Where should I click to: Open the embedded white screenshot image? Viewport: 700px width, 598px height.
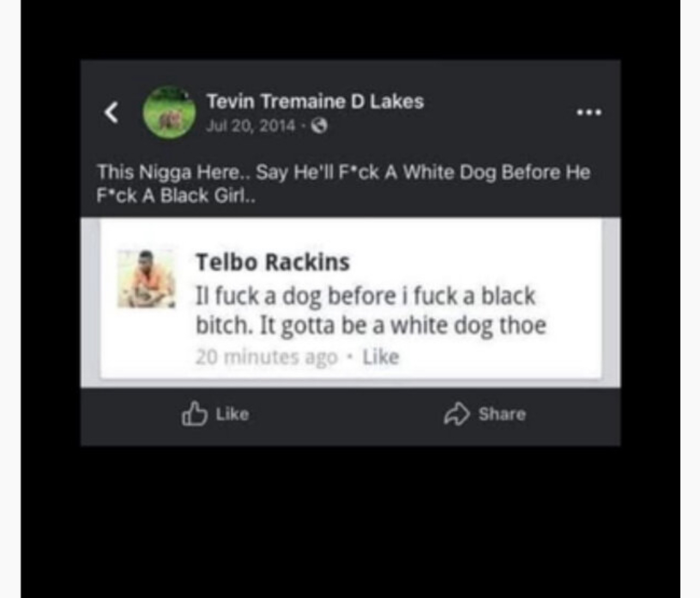(351, 302)
